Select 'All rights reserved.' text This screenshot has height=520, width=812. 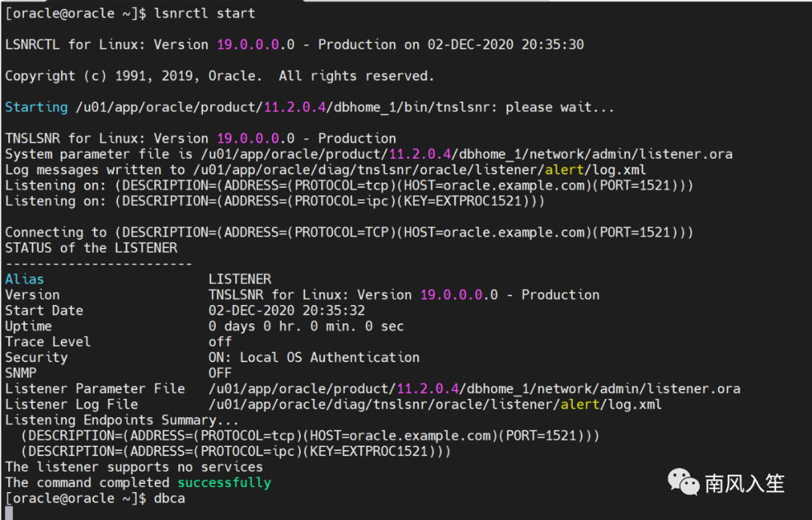pos(356,76)
